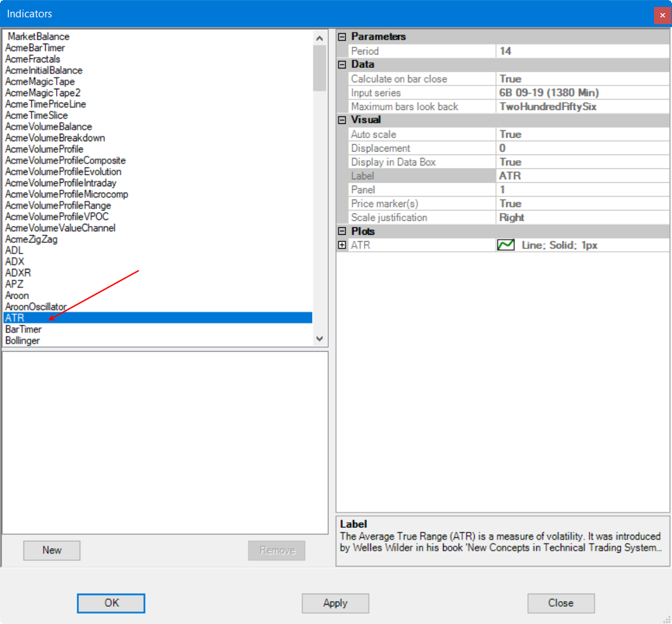Change Calculate on bar close value
Viewport: 672px width, 624px height.
(581, 79)
